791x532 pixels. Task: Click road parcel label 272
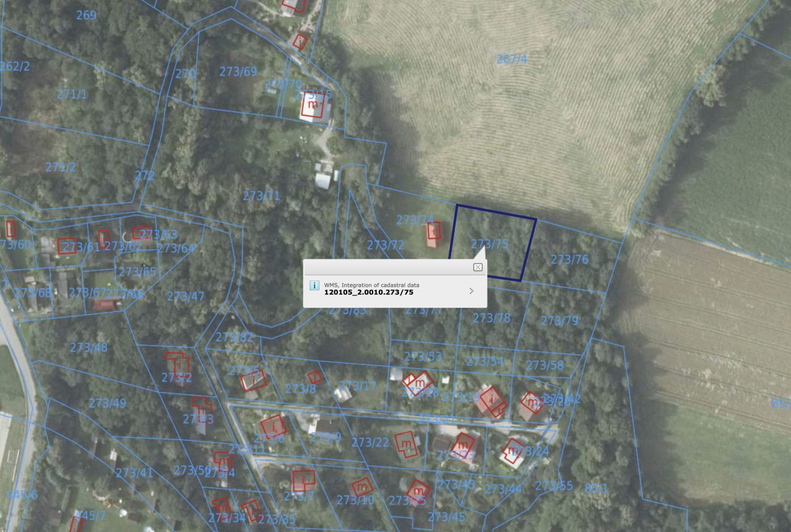click(x=145, y=175)
